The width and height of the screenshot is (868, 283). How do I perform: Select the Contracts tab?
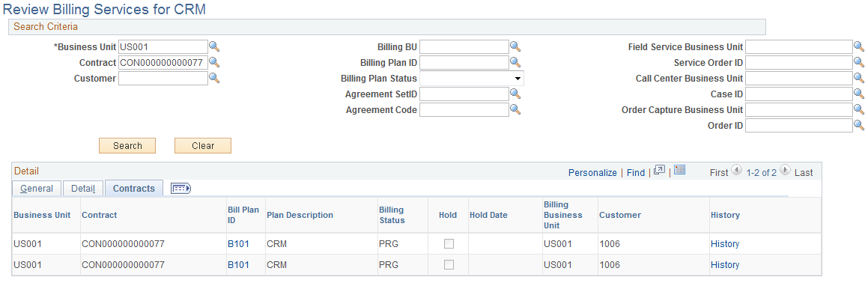134,189
